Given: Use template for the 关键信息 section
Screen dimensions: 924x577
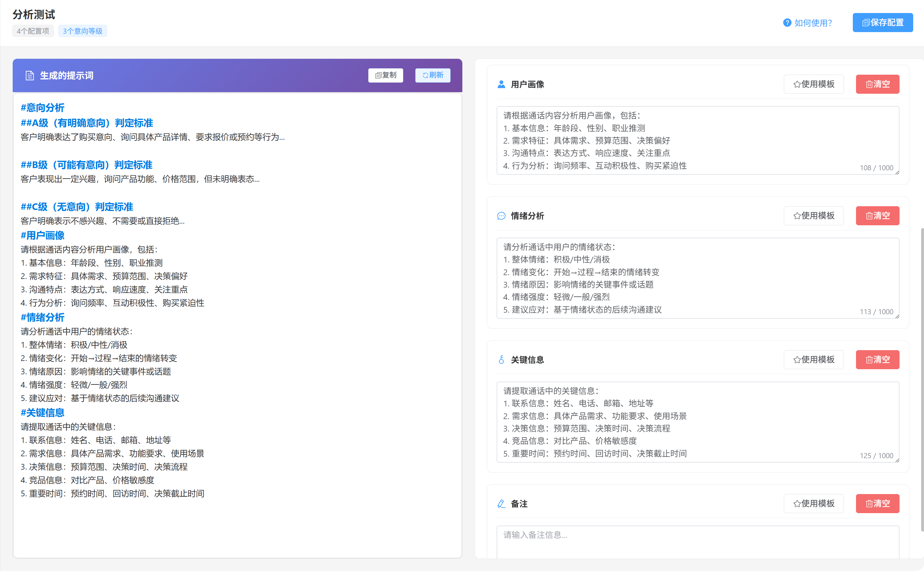Looking at the screenshot, I should tap(813, 360).
